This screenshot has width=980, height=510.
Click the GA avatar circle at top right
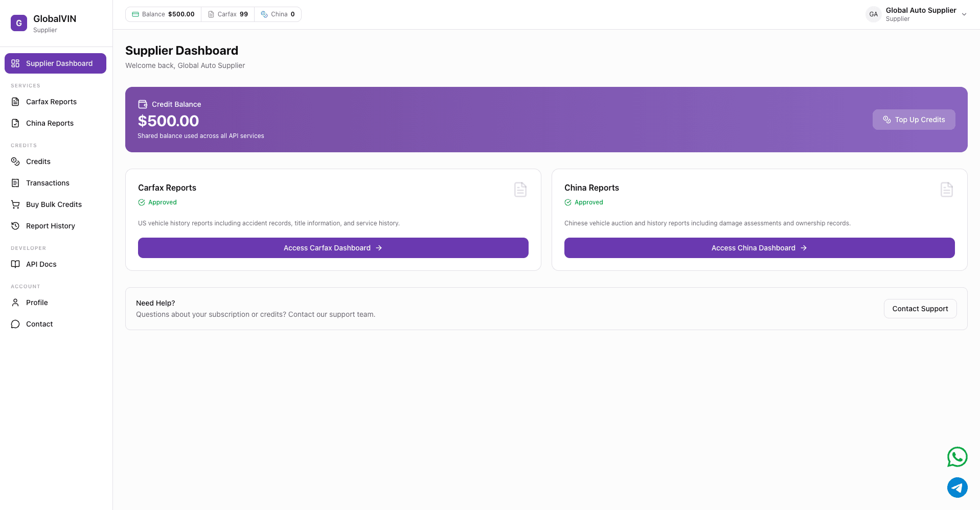tap(873, 14)
